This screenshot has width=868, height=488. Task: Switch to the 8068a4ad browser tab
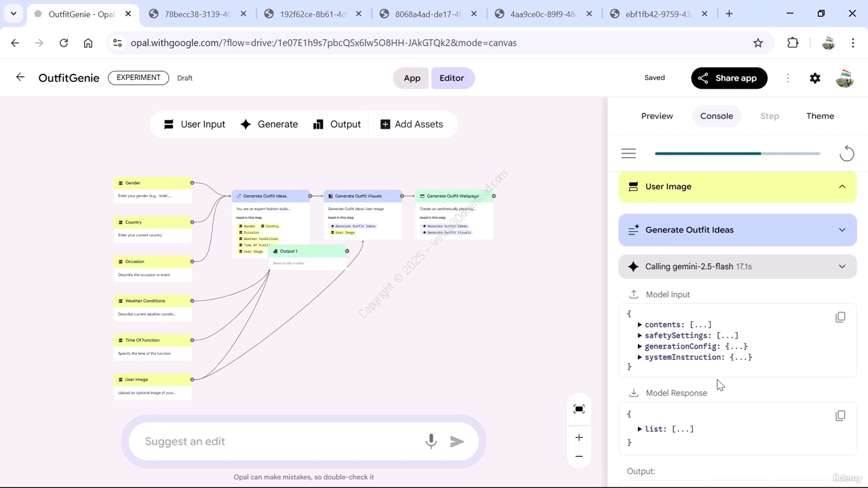tap(429, 14)
